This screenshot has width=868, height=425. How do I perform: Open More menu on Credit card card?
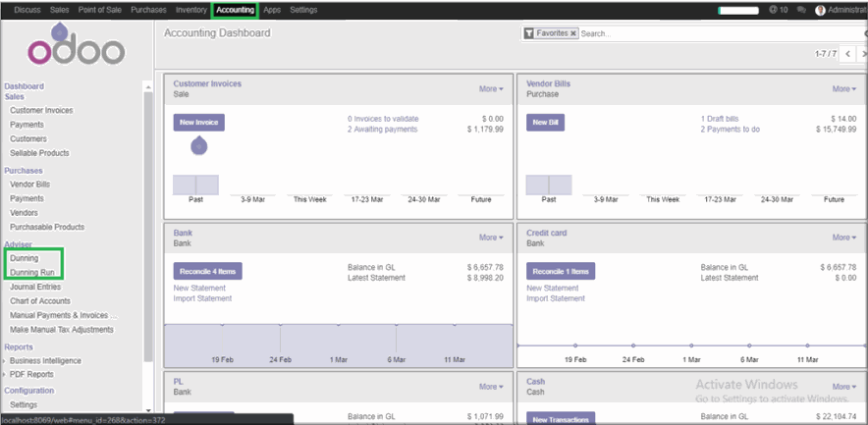pyautogui.click(x=844, y=238)
